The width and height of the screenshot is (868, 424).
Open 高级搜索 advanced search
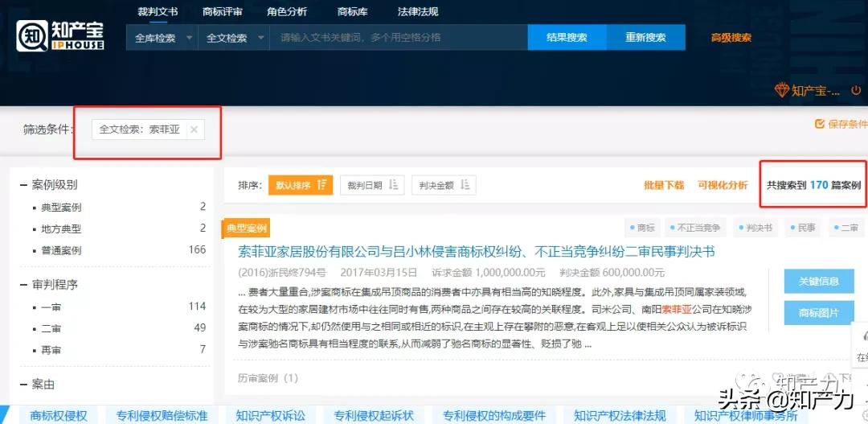pyautogui.click(x=731, y=38)
